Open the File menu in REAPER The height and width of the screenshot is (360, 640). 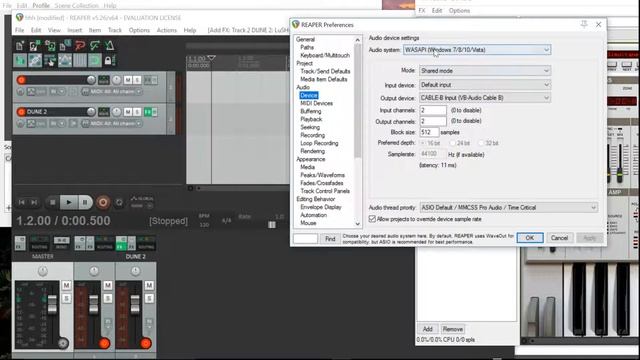(x=19, y=30)
